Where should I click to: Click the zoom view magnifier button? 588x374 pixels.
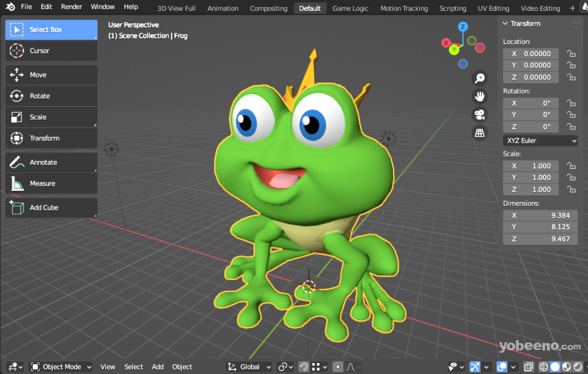point(480,78)
